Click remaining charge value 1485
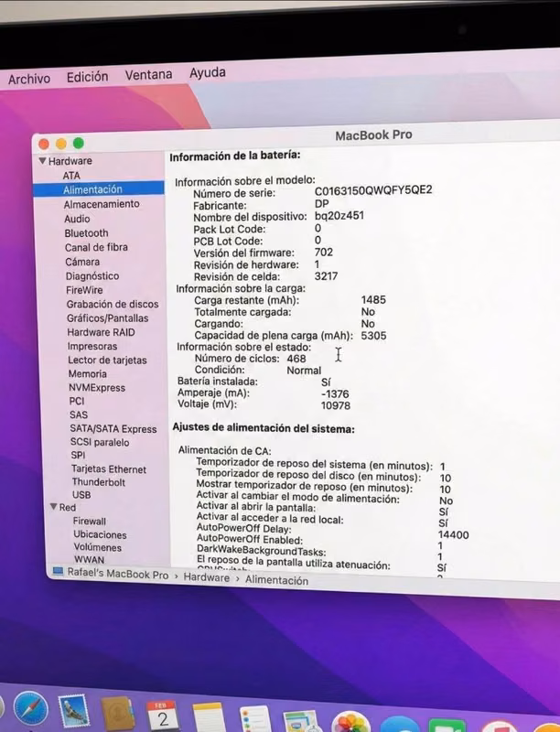The image size is (560, 732). (373, 300)
